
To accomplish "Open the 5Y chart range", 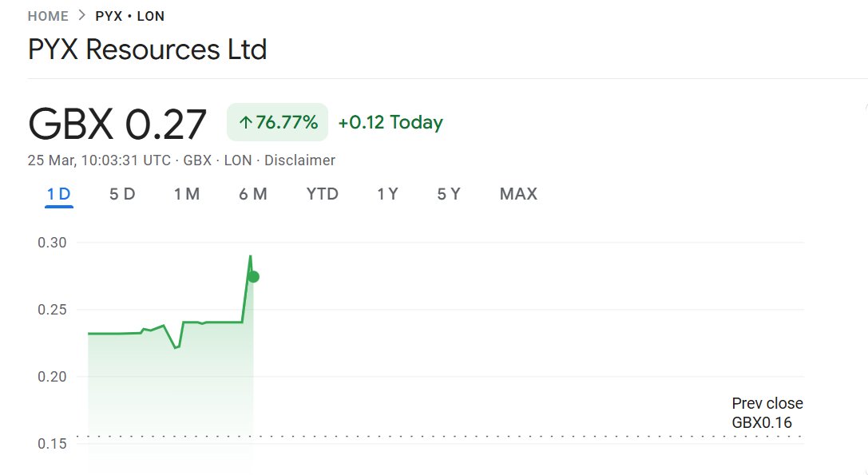I will [x=449, y=194].
